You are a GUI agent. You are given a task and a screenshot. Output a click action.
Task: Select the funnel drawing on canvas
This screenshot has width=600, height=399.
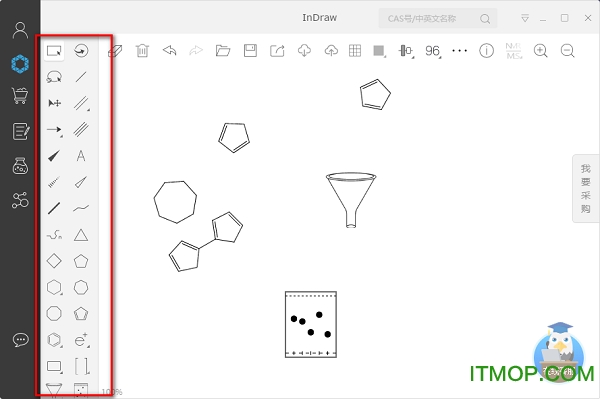(x=351, y=200)
